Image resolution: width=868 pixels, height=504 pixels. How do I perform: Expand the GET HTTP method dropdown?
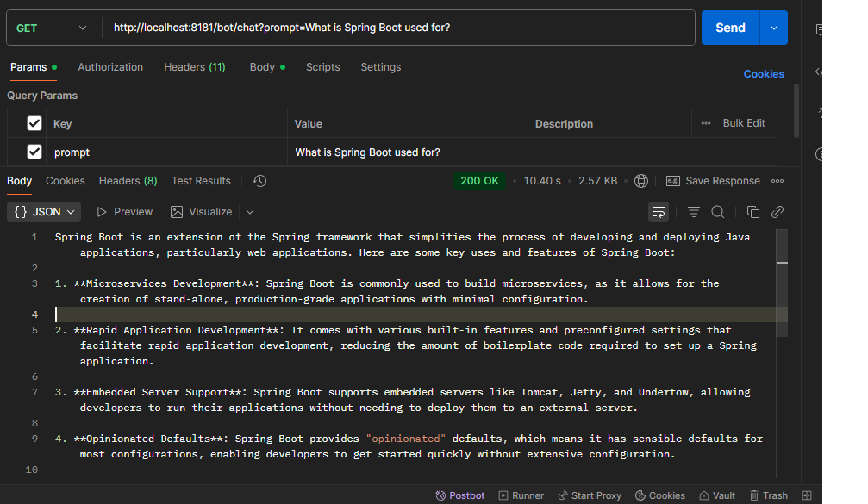click(52, 28)
